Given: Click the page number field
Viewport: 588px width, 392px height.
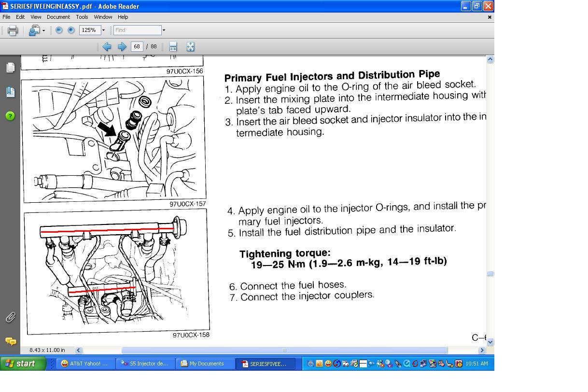Looking at the screenshot, I should tap(137, 46).
